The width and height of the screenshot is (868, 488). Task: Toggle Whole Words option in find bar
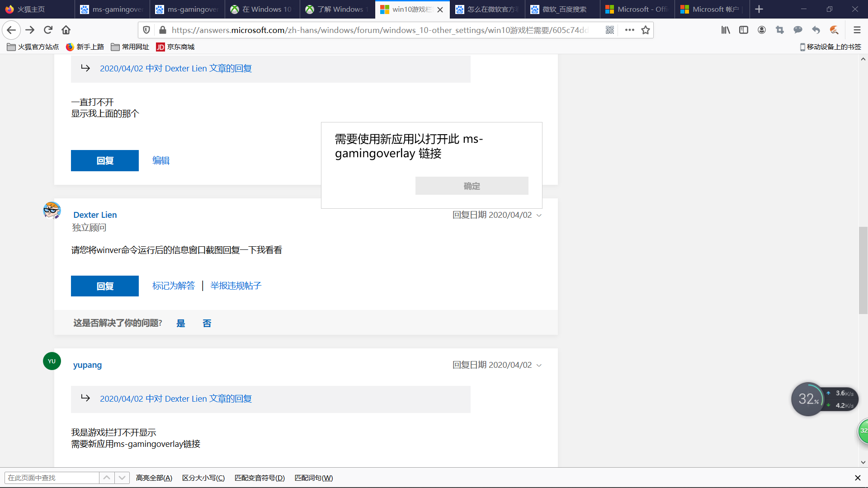pos(313,478)
